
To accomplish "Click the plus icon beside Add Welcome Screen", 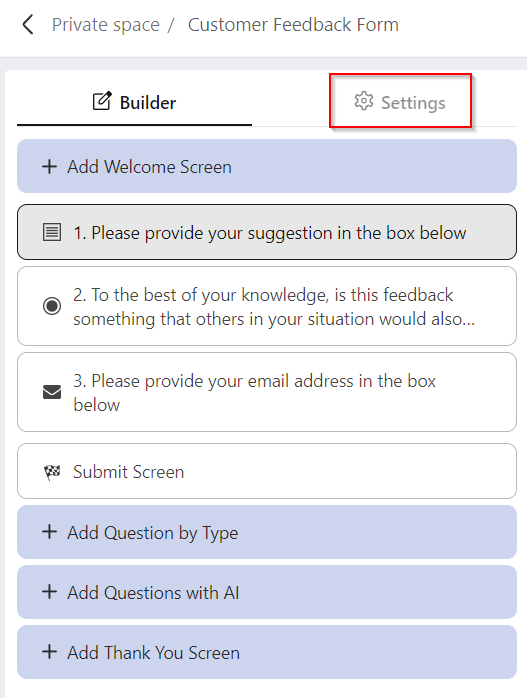I will pyautogui.click(x=49, y=166).
